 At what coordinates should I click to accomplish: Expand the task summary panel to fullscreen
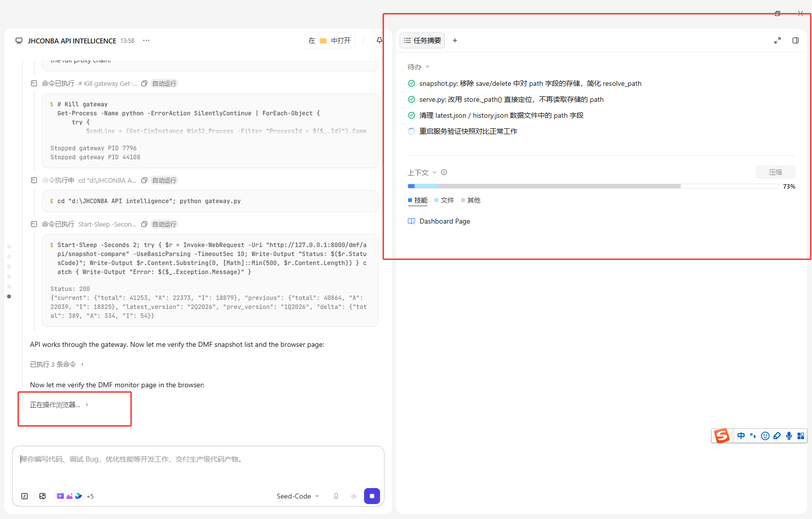pos(778,40)
